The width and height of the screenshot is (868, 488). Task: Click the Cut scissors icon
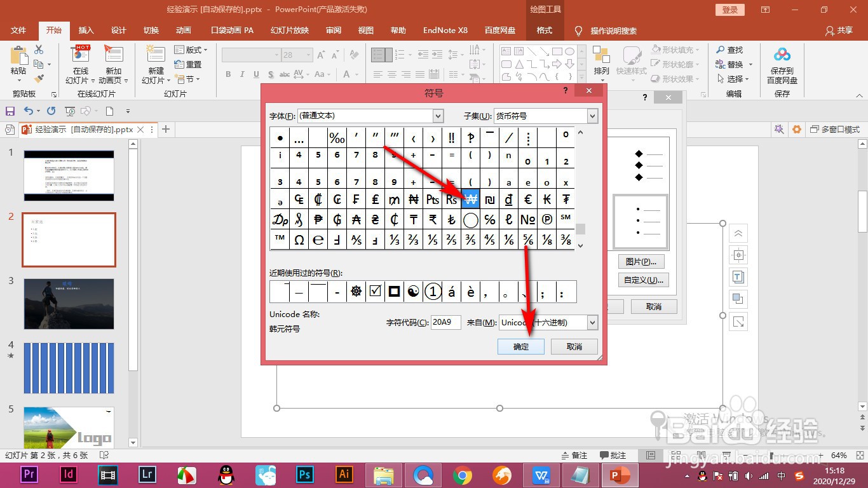(39, 50)
